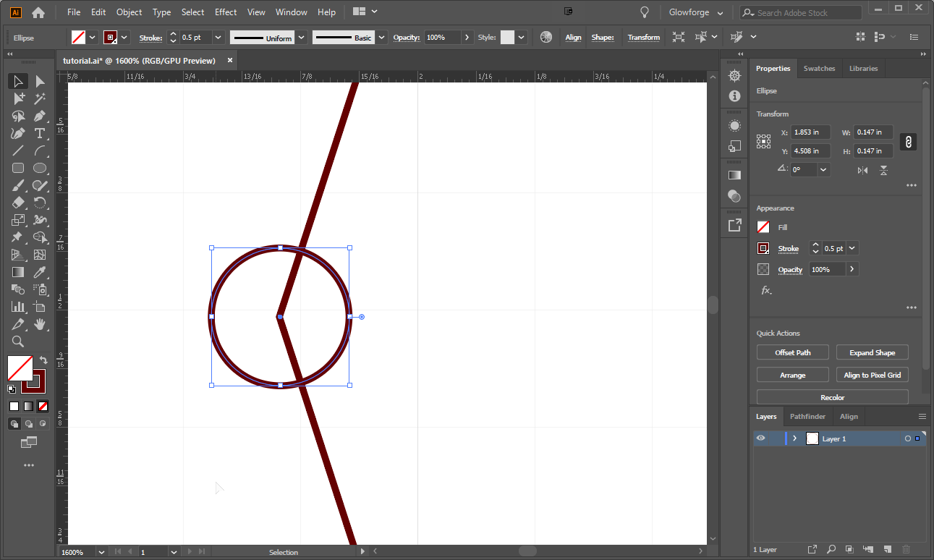Select the Gradient tool
The image size is (934, 560).
[x=17, y=272]
